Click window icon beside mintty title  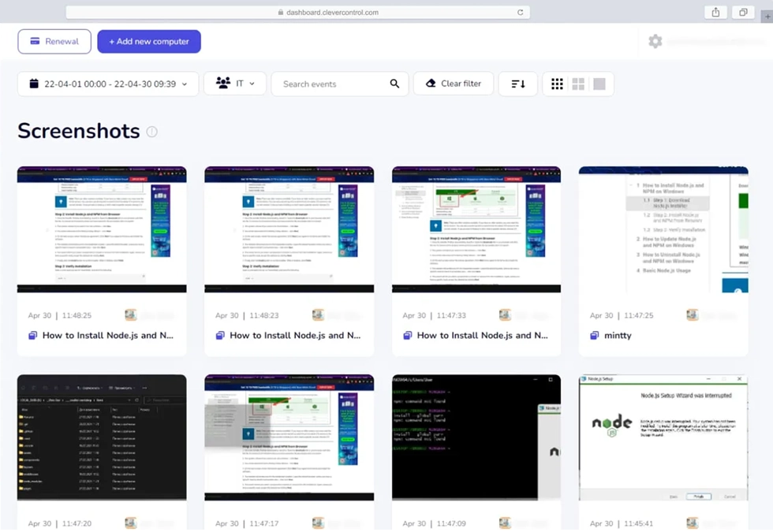click(x=595, y=336)
